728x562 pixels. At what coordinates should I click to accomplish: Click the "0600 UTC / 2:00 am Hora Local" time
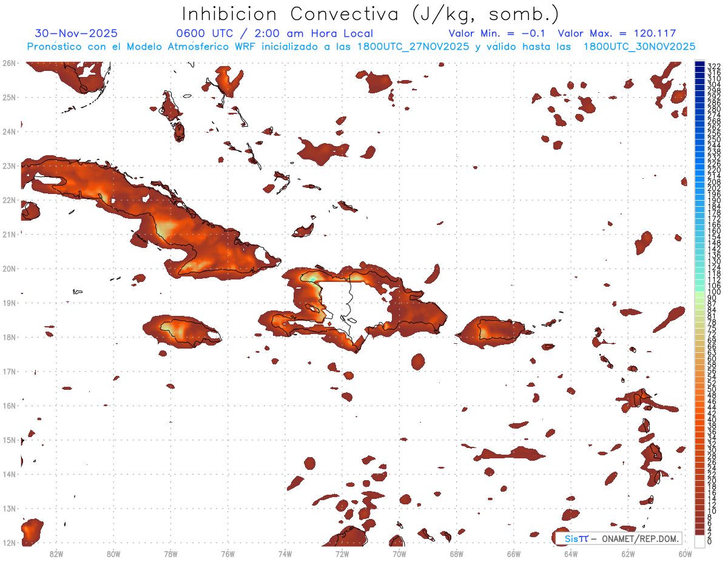[x=274, y=33]
